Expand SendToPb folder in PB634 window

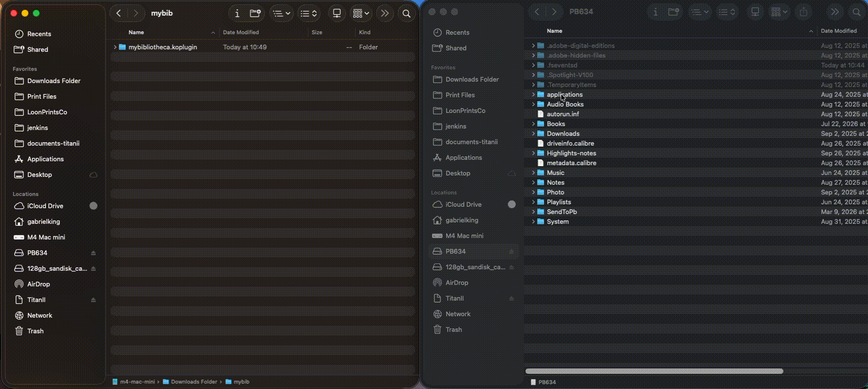[533, 212]
